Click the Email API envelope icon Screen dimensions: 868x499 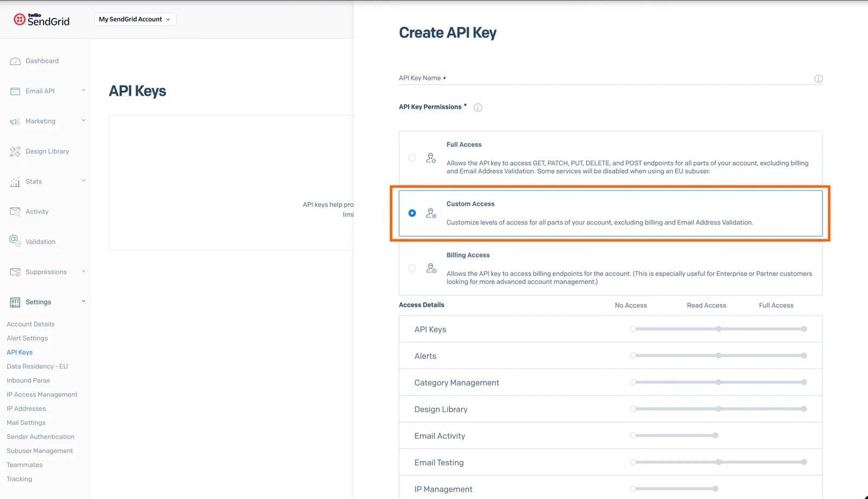pos(15,91)
